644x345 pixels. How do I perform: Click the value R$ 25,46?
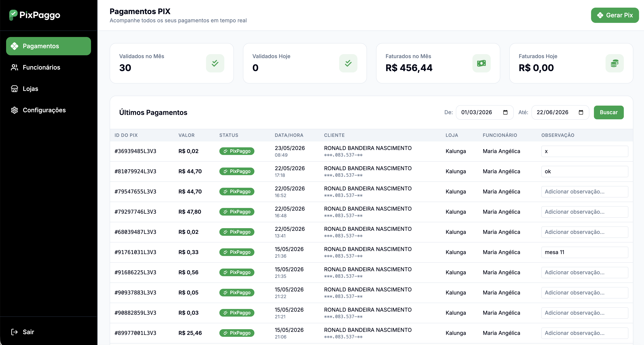tap(190, 333)
